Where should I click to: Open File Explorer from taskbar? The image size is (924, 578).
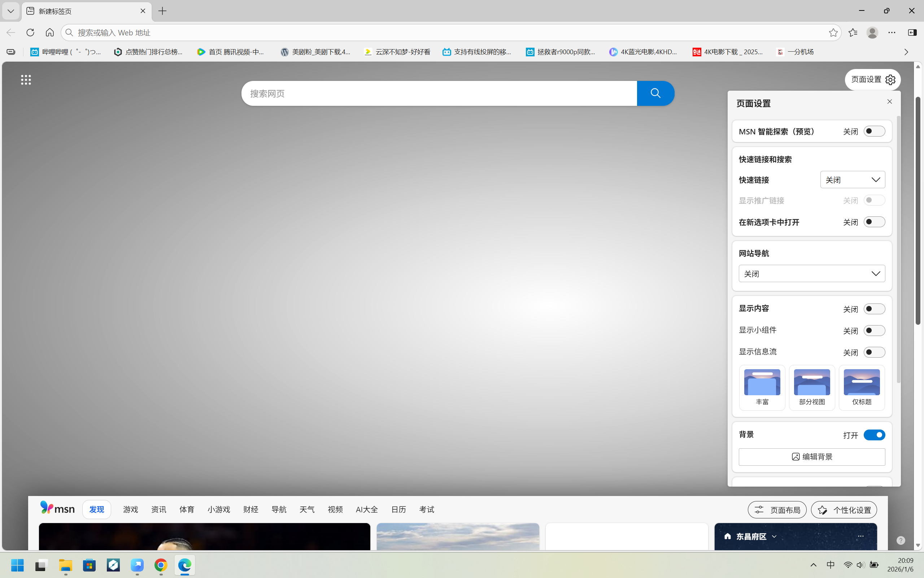[x=66, y=565]
